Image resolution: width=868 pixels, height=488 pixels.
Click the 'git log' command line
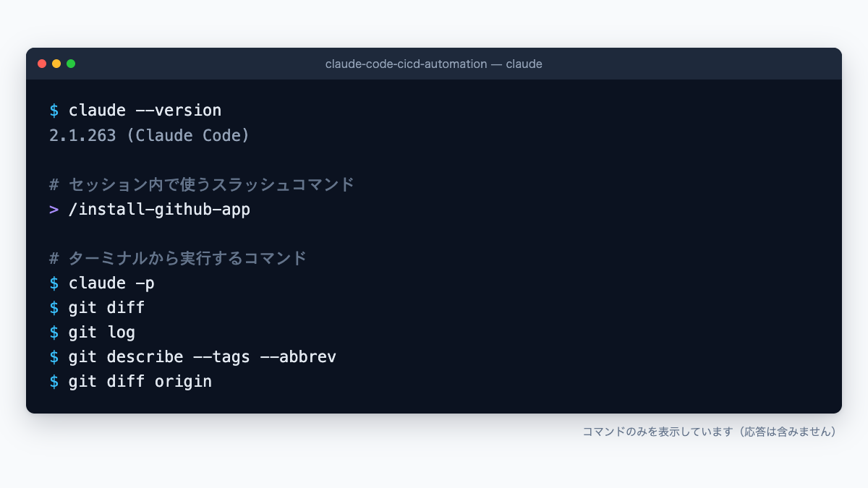93,332
